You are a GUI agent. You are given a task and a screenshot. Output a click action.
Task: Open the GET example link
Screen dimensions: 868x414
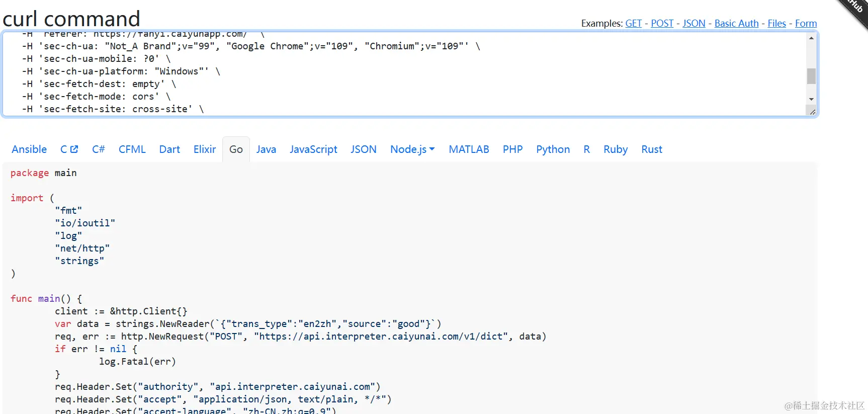[634, 23]
